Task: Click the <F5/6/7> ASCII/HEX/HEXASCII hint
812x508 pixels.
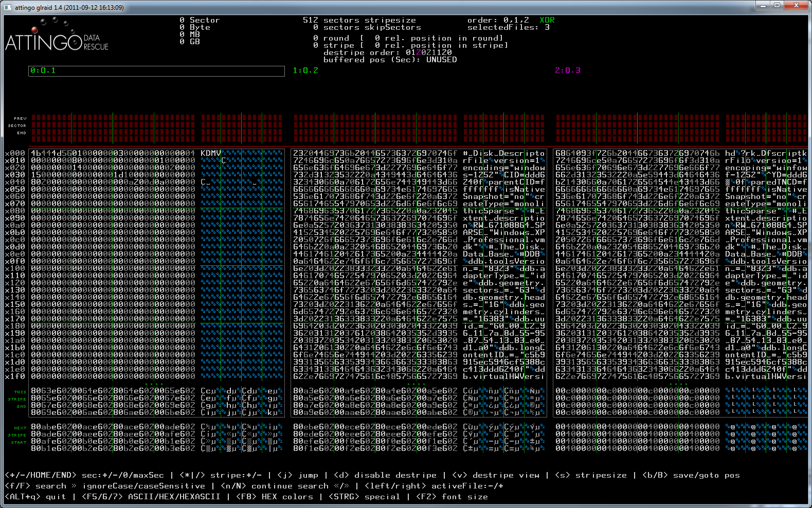Action: 151,497
